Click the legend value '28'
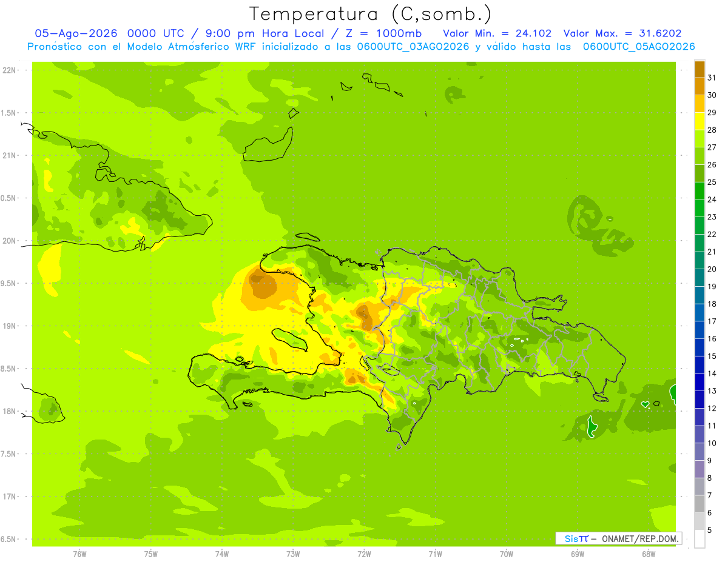 (712, 130)
